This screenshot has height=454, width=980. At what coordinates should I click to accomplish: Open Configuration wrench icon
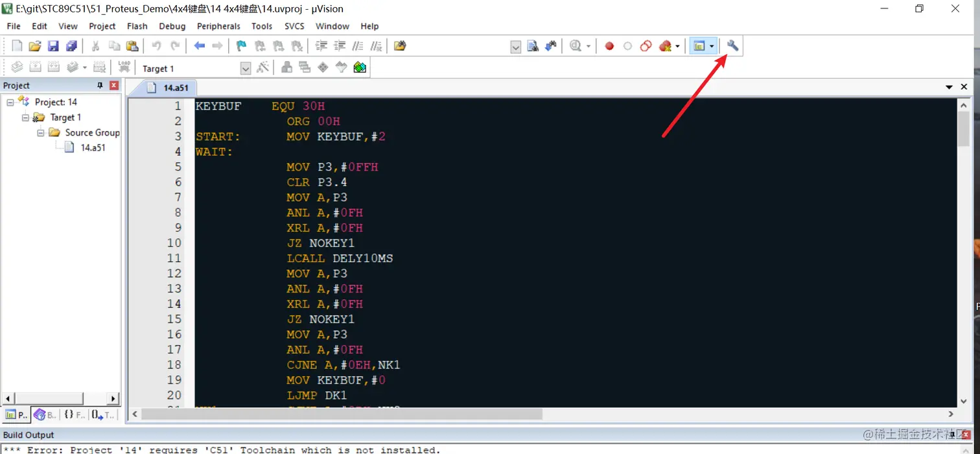point(732,46)
